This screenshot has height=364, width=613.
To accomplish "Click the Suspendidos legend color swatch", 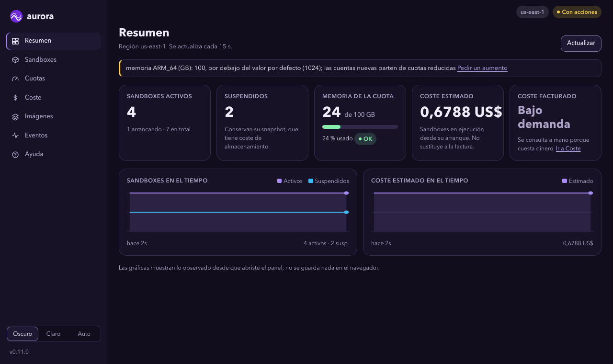I will point(311,181).
